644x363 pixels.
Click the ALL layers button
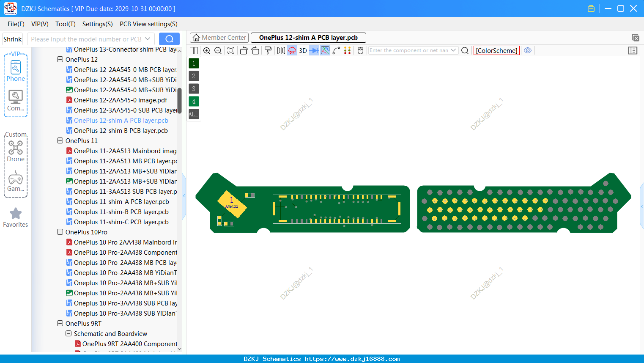194,114
